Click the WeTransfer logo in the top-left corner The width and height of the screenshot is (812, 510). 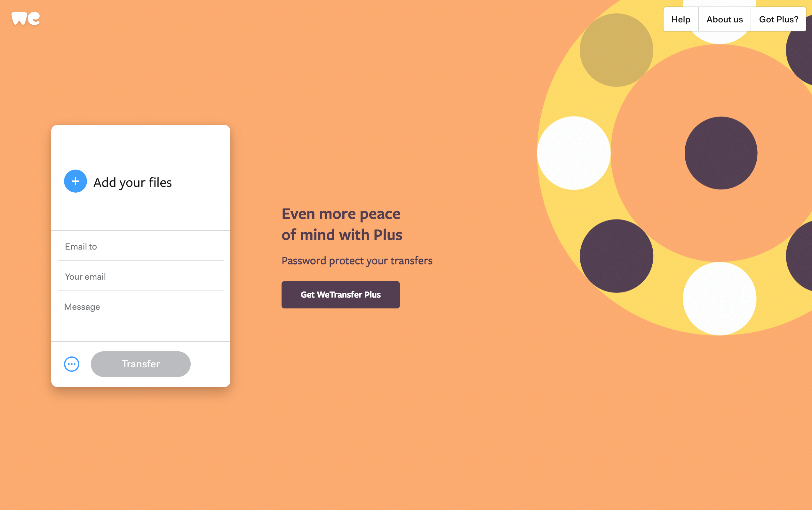(26, 18)
